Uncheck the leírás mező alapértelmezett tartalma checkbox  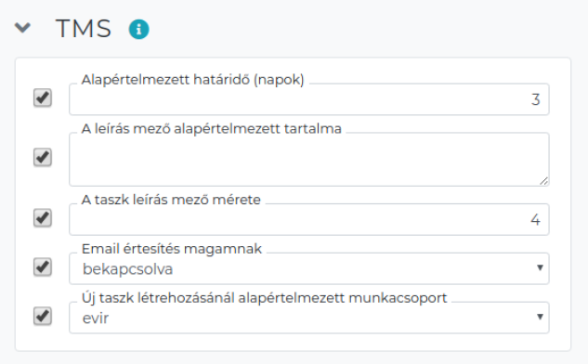[x=43, y=157]
